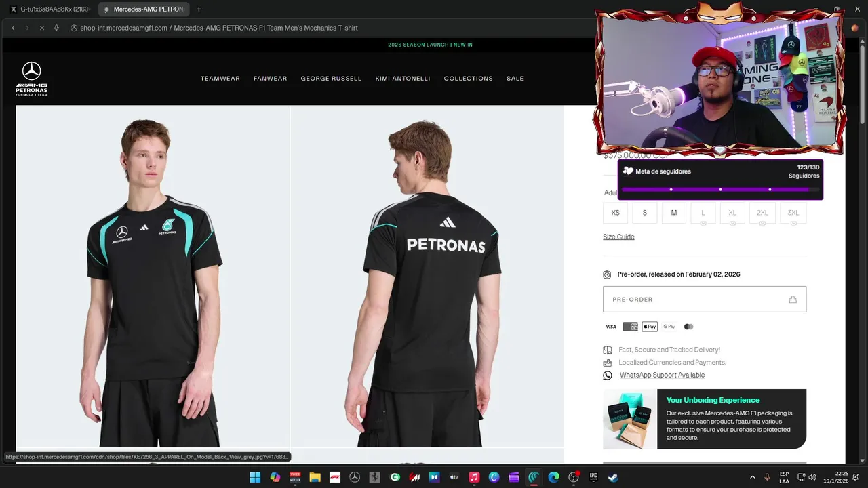Screen dimensions: 868x488
Task: Open Voicemeeter from the taskbar
Action: coord(295,477)
